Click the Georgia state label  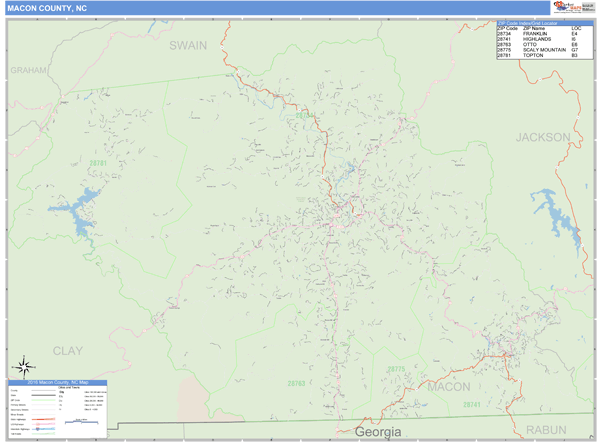tap(378, 432)
